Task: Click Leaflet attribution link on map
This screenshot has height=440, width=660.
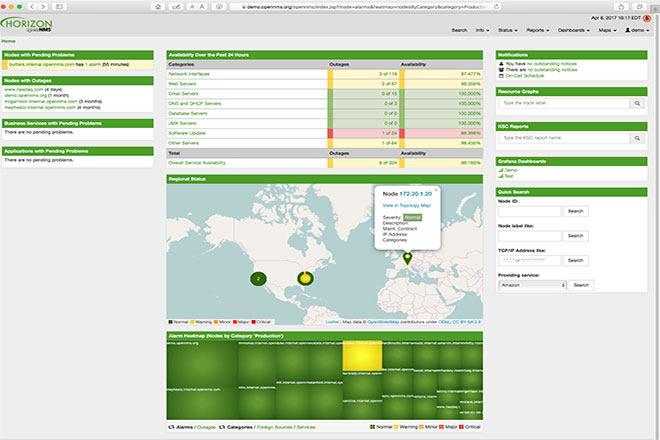Action: 332,322
